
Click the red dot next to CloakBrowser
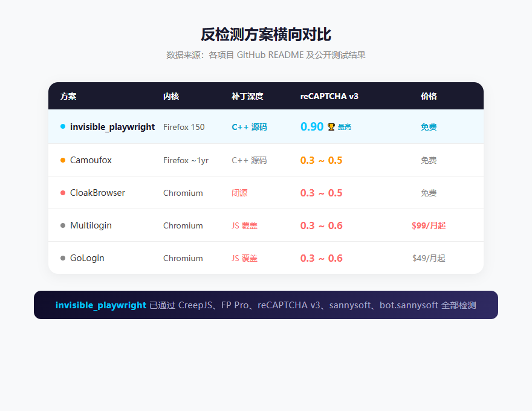[x=63, y=193]
